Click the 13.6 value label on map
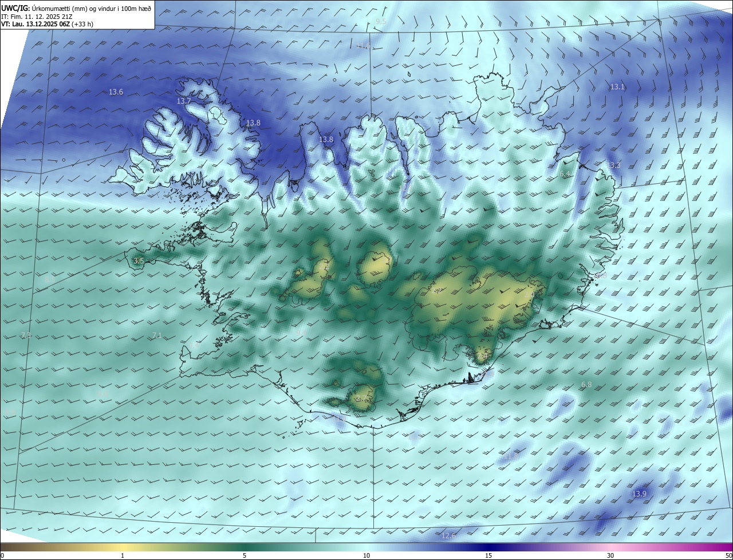 pyautogui.click(x=116, y=92)
